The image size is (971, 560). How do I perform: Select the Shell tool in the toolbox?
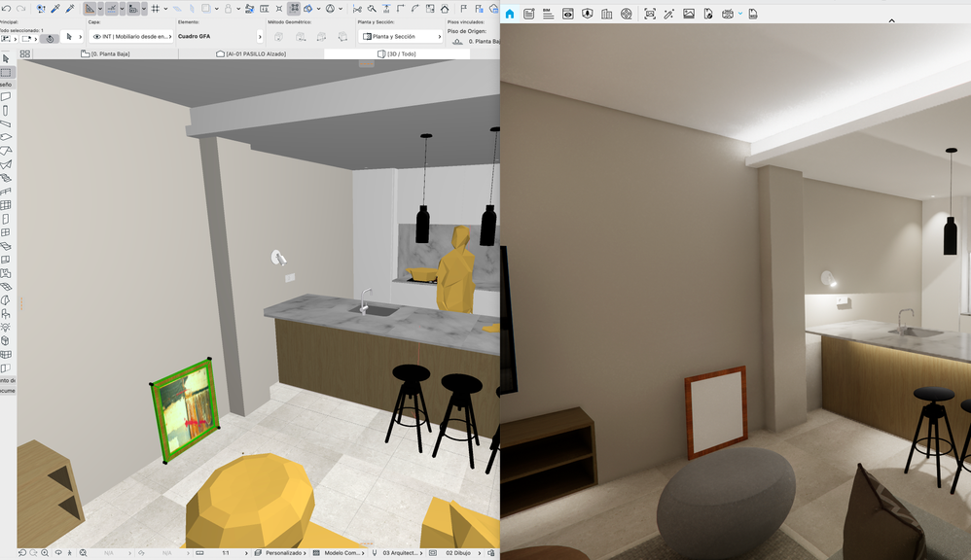click(x=6, y=164)
